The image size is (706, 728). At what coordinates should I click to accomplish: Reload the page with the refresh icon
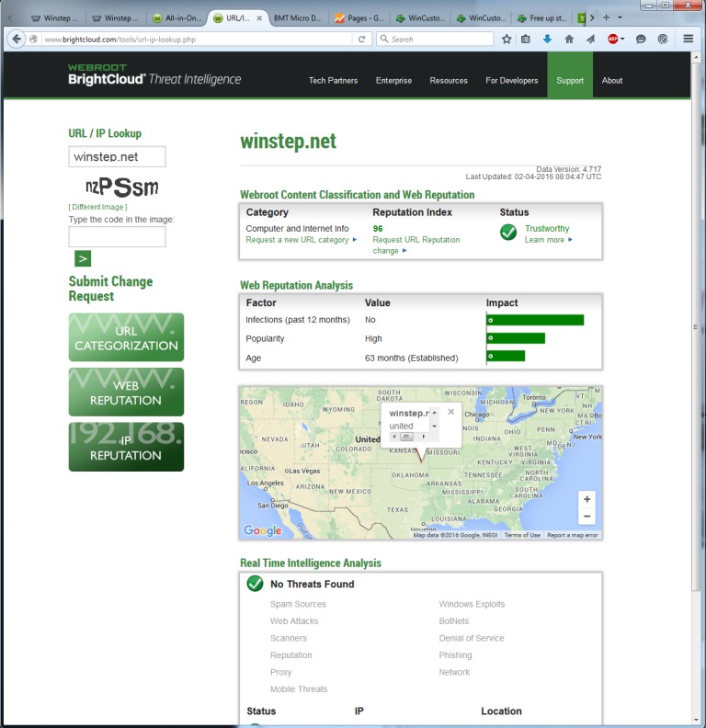361,40
